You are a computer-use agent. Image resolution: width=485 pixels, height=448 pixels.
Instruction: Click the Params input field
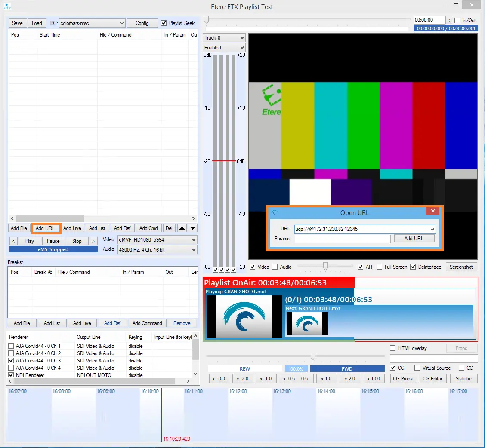[x=343, y=239]
